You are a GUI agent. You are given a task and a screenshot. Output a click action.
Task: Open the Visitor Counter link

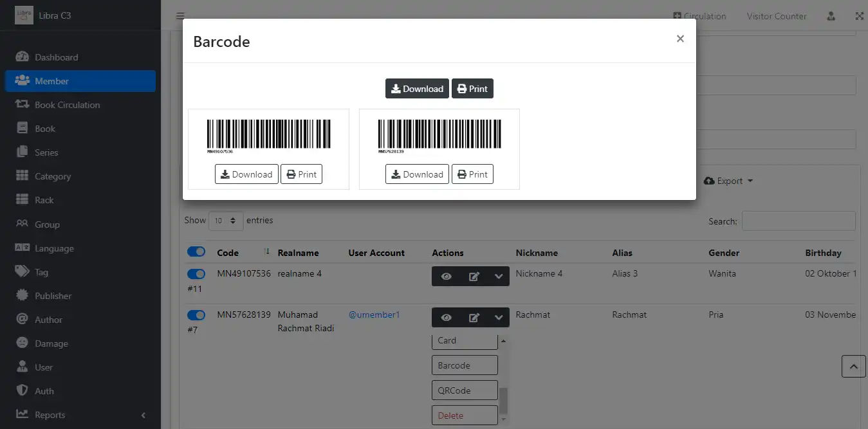[x=777, y=16]
